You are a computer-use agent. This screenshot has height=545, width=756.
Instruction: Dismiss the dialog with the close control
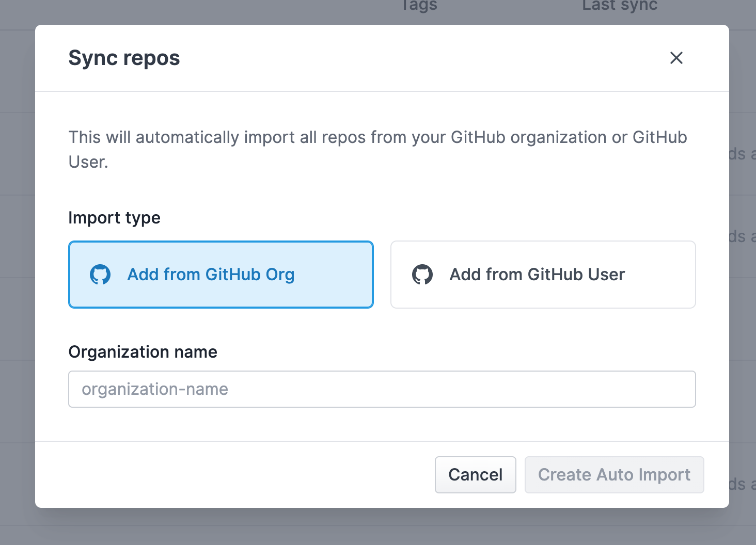click(676, 58)
